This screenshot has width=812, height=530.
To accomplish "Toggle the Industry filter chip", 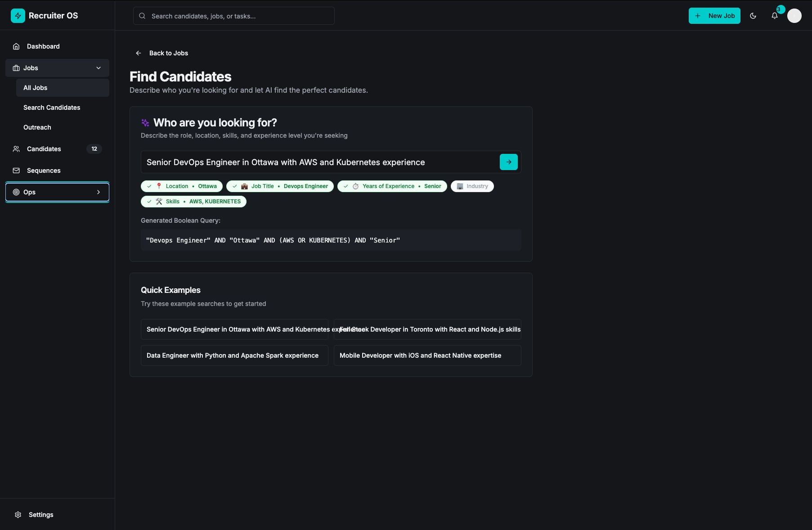I will point(472,186).
